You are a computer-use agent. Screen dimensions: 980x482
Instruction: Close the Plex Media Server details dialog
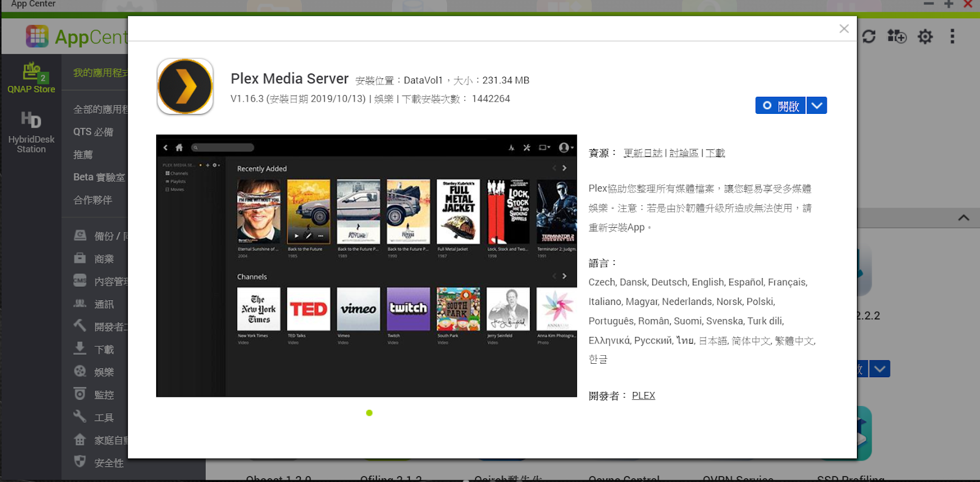[844, 29]
